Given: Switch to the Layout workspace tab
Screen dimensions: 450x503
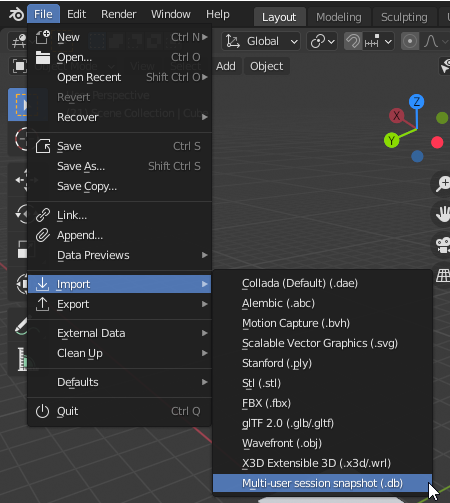Looking at the screenshot, I should tap(279, 17).
